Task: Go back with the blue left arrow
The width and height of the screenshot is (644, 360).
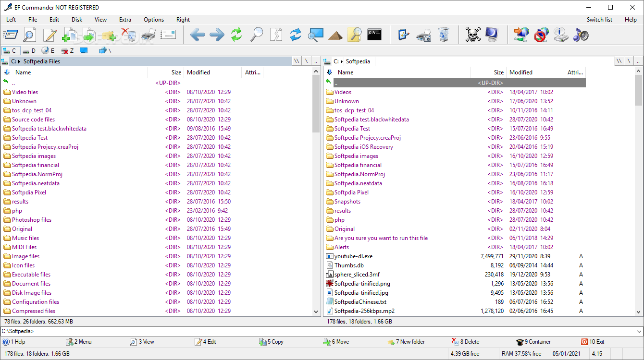Action: [x=198, y=35]
